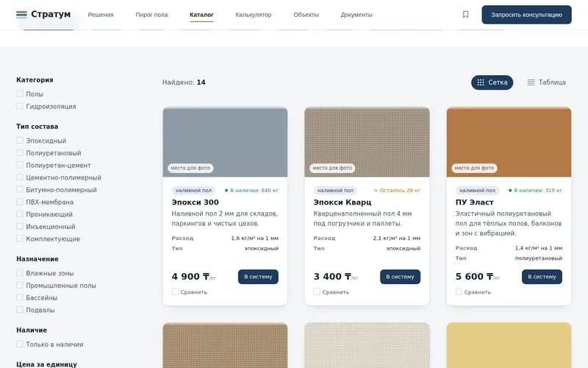Tick the Полиуретан-цемент checkbox

tap(20, 165)
